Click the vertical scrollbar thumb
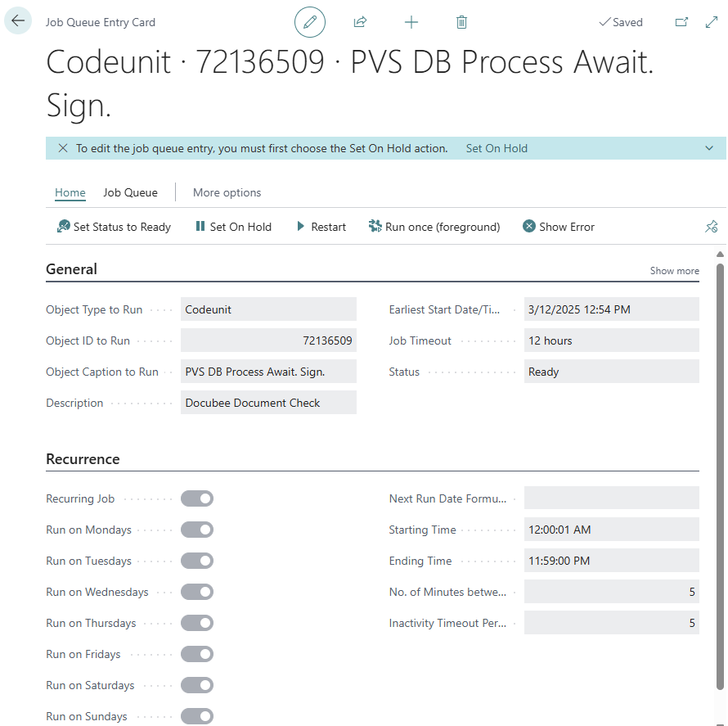This screenshot has width=728, height=726. 720,476
